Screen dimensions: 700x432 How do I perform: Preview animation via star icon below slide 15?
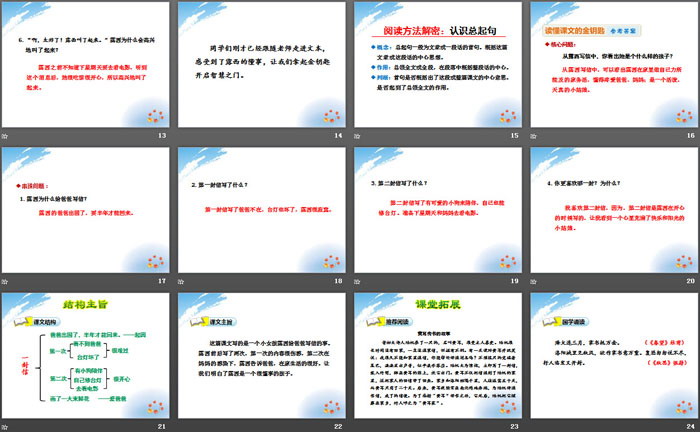[x=356, y=135]
